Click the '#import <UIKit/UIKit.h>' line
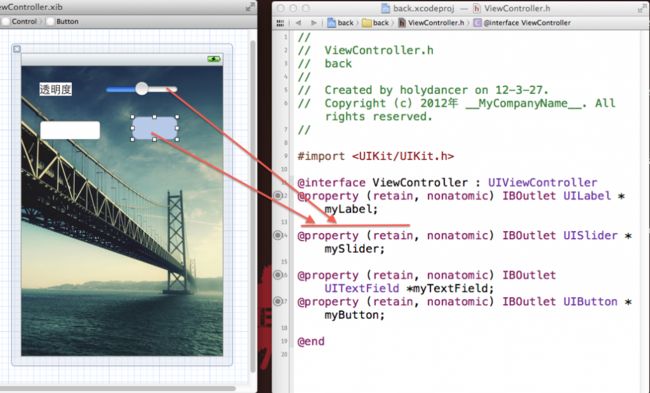The width and height of the screenshot is (650, 393). (376, 156)
